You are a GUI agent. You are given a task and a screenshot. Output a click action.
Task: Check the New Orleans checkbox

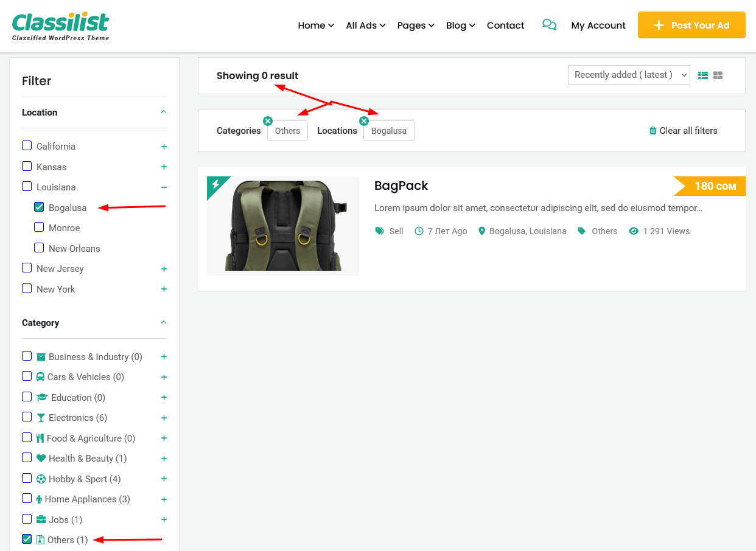tap(39, 248)
